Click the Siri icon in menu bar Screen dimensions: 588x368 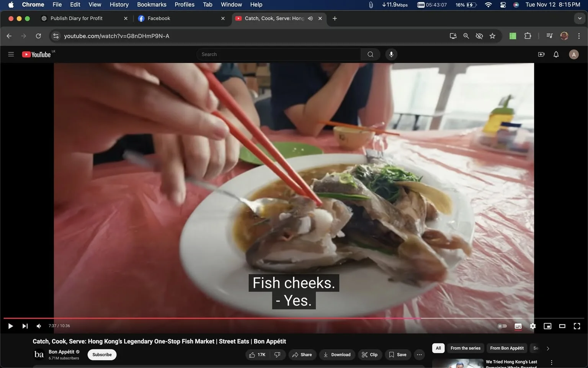[516, 5]
